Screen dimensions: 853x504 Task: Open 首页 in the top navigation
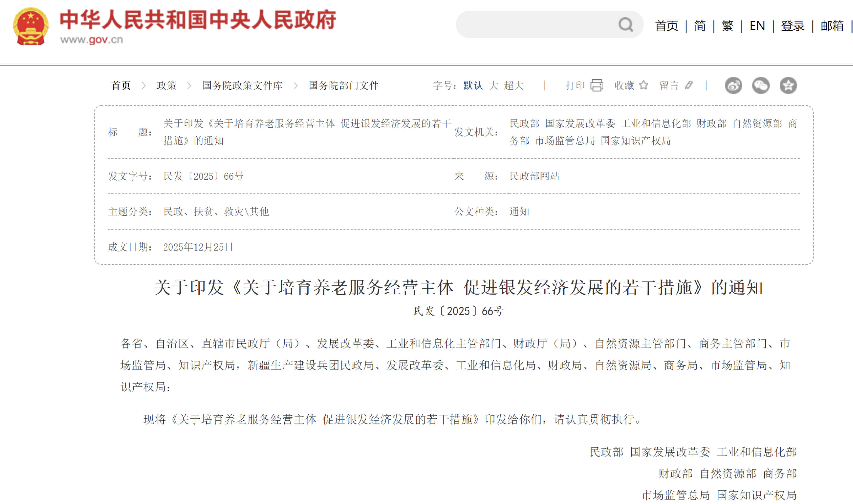[x=666, y=26]
